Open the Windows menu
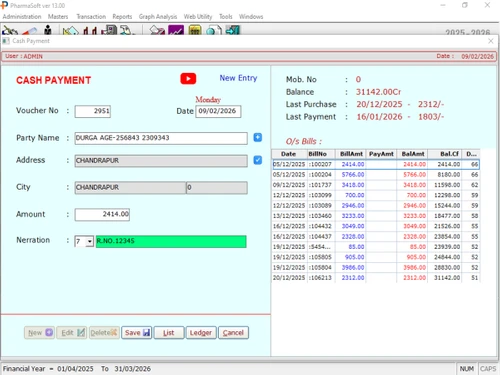Image resolution: width=500 pixels, height=375 pixels. (251, 17)
